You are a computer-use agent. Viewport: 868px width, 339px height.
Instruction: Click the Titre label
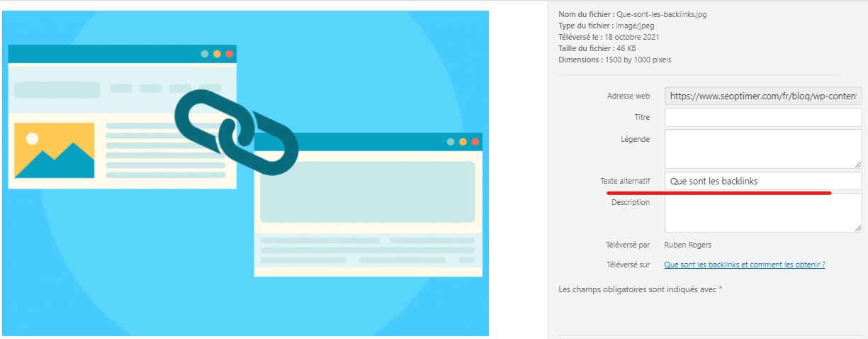[x=641, y=117]
